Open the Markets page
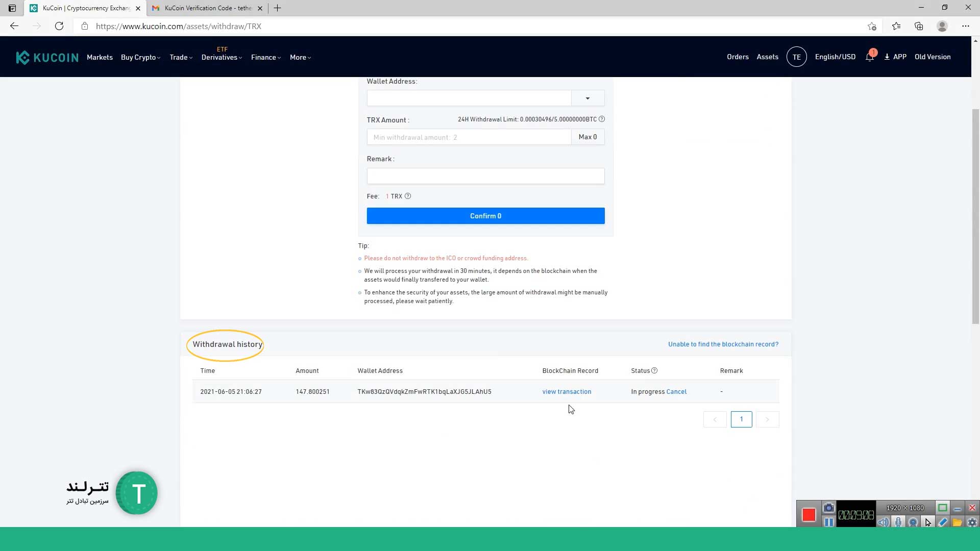Screen dimensions: 980x551 point(100,57)
